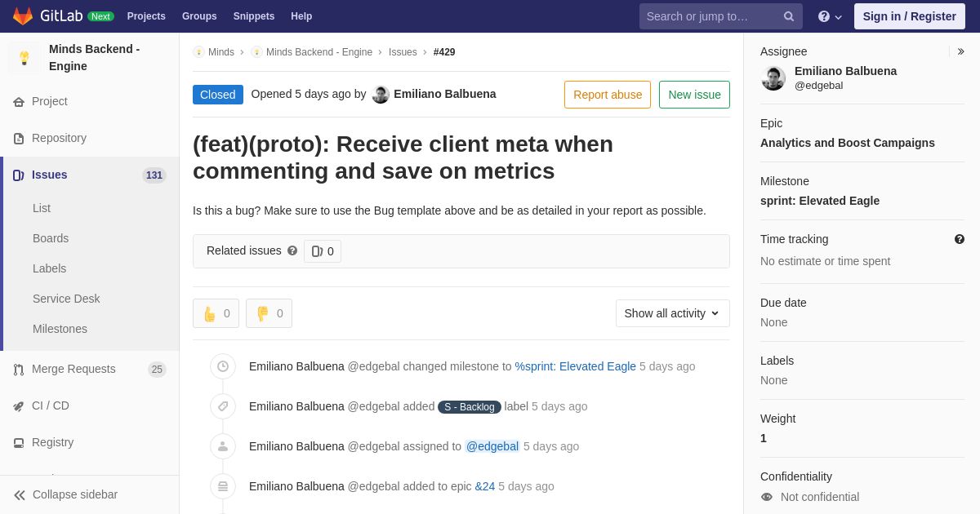Click the Repository label text in sidebar
980x514 pixels.
click(59, 138)
